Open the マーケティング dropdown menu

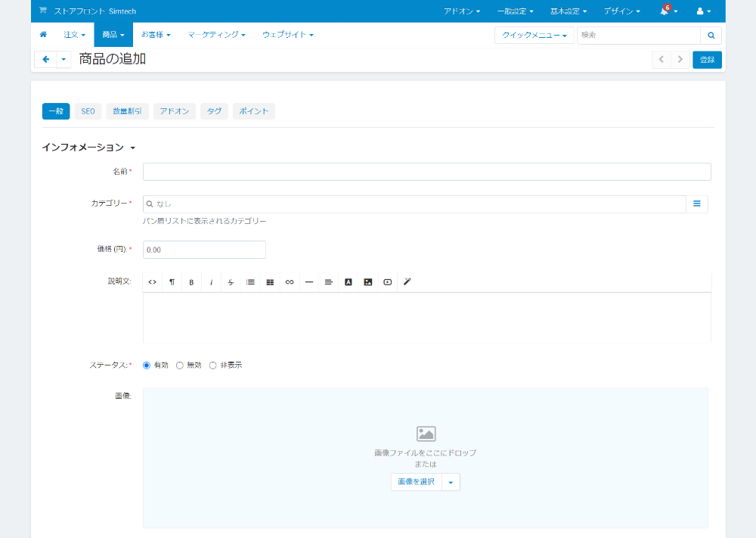pos(216,35)
